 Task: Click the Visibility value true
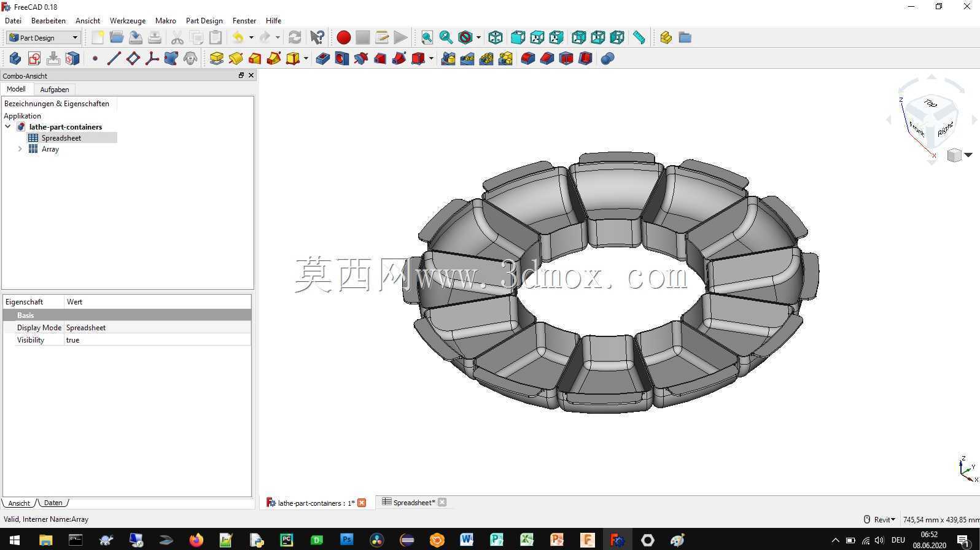pyautogui.click(x=157, y=339)
